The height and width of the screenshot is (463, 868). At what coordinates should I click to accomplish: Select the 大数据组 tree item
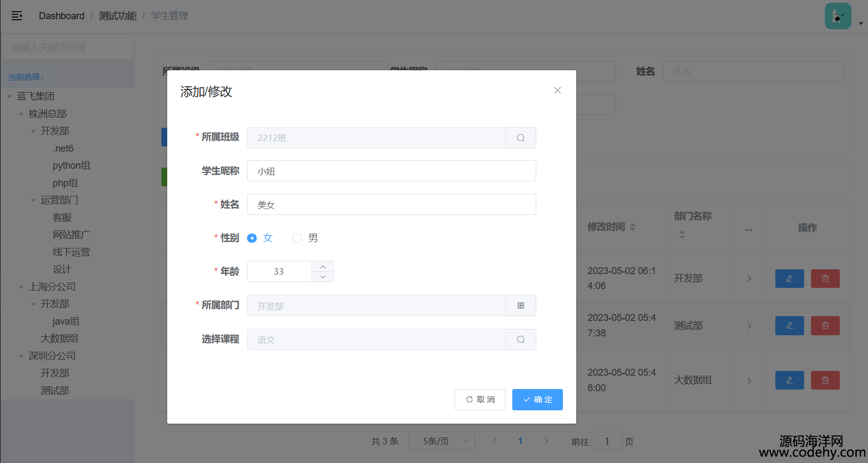point(60,338)
